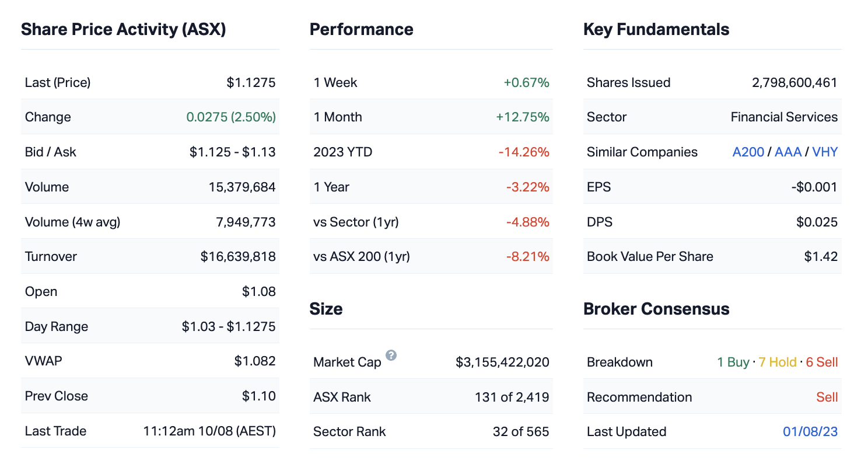Click the Market Cap help question icon
This screenshot has width=868, height=474.
pyautogui.click(x=391, y=355)
